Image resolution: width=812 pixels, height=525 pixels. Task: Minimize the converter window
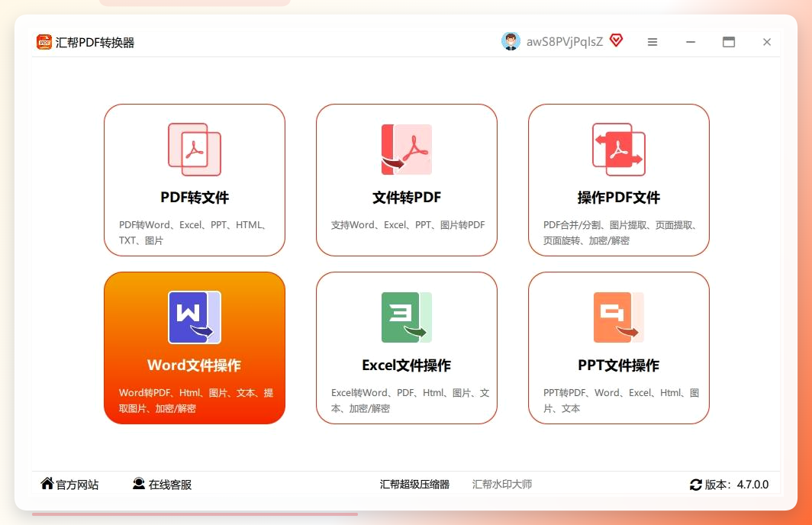[x=691, y=42]
